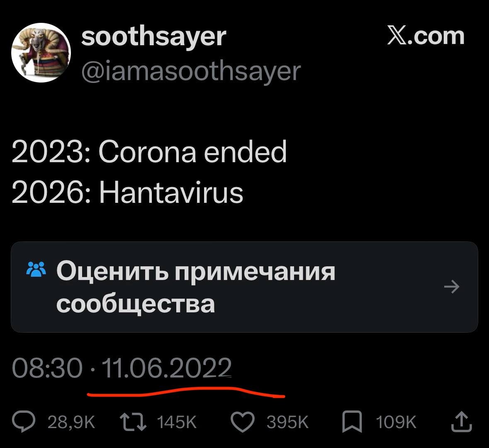Screen dimensions: 489x448
Task: Open soothsayer profile avatar picture
Action: pyautogui.click(x=41, y=52)
